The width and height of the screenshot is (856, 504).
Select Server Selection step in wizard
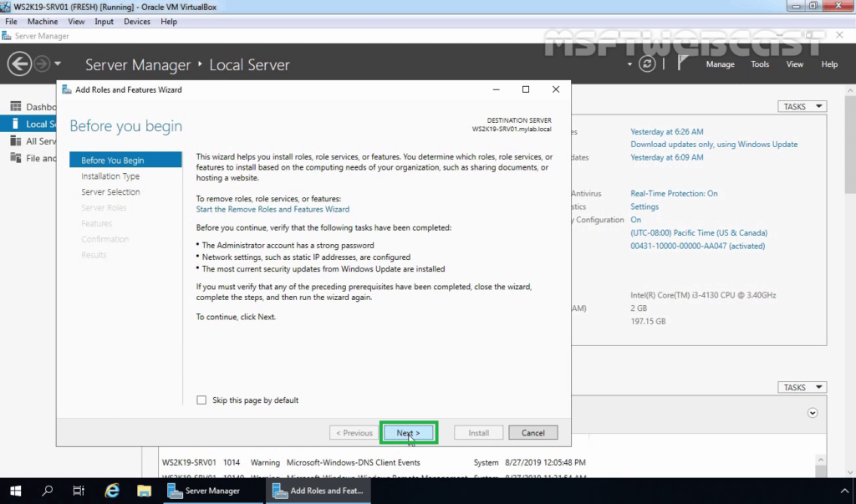point(110,191)
